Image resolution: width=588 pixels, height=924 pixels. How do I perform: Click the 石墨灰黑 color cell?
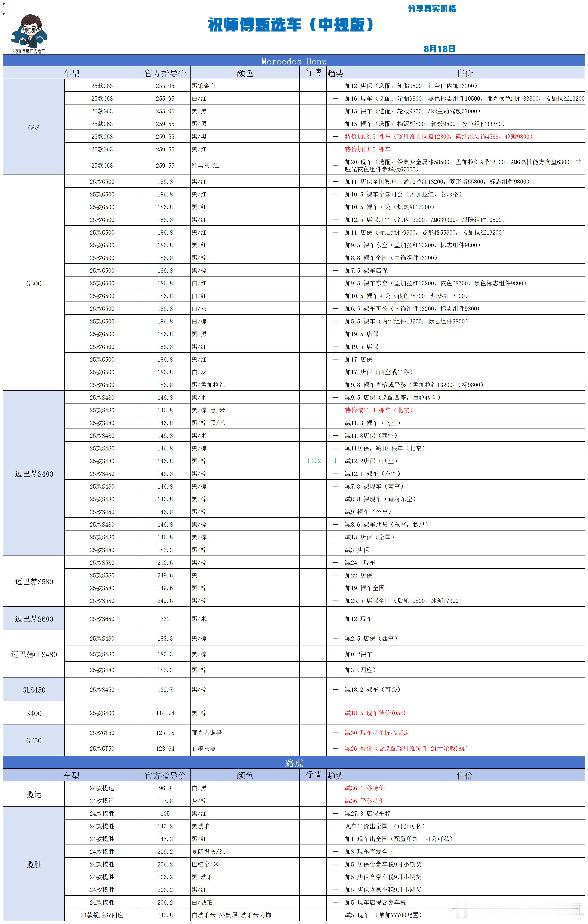(x=245, y=748)
